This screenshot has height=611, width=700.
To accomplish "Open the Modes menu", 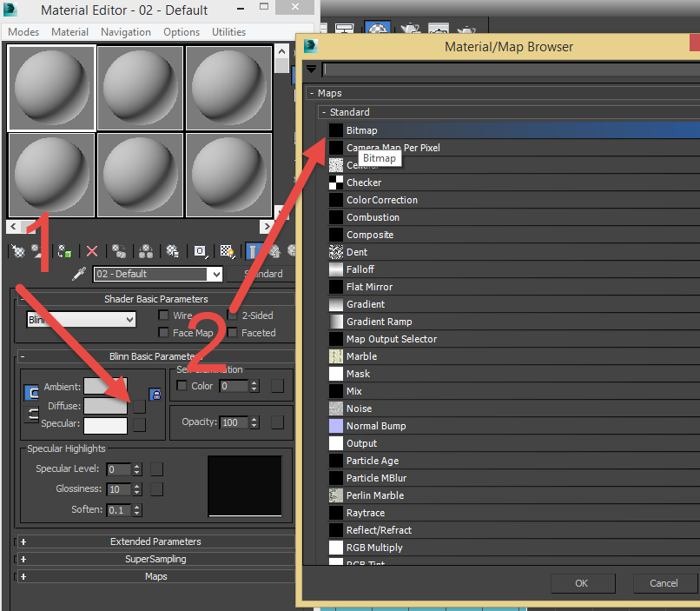I will 23,32.
